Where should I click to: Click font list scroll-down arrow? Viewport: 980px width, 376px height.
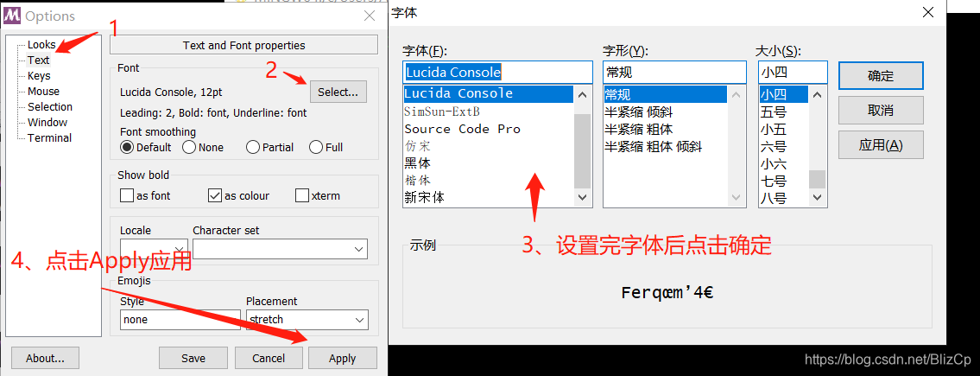point(583,198)
